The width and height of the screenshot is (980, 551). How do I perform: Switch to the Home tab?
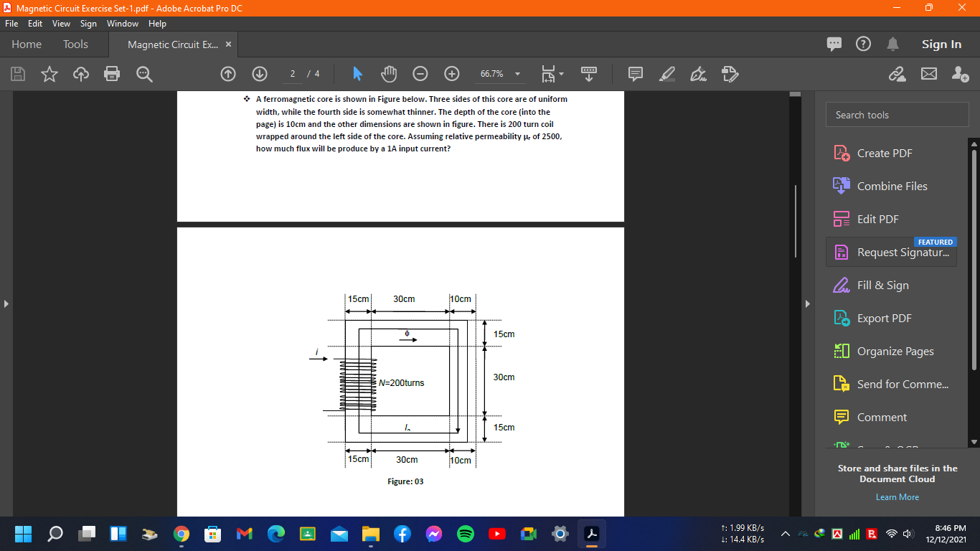coord(26,44)
